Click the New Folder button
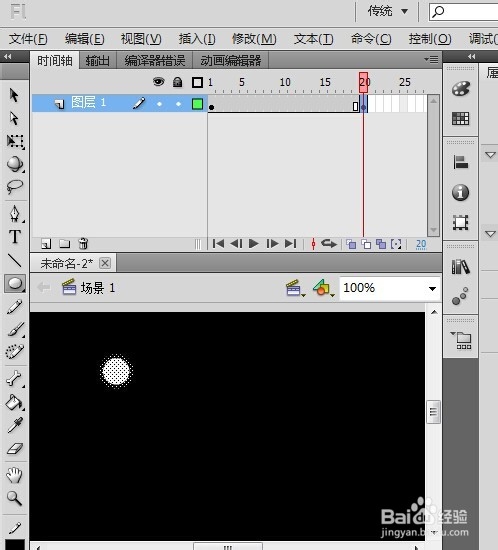This screenshot has height=550, width=498. coord(65,243)
